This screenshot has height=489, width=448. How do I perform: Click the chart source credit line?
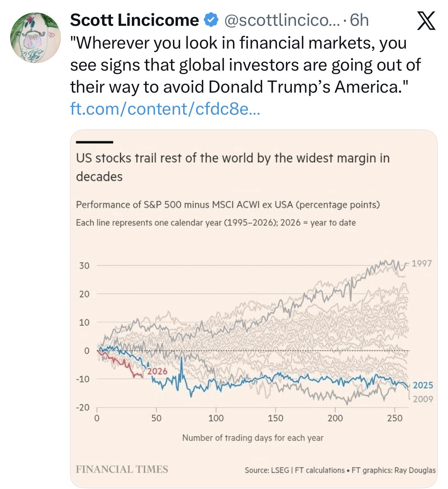click(x=340, y=470)
